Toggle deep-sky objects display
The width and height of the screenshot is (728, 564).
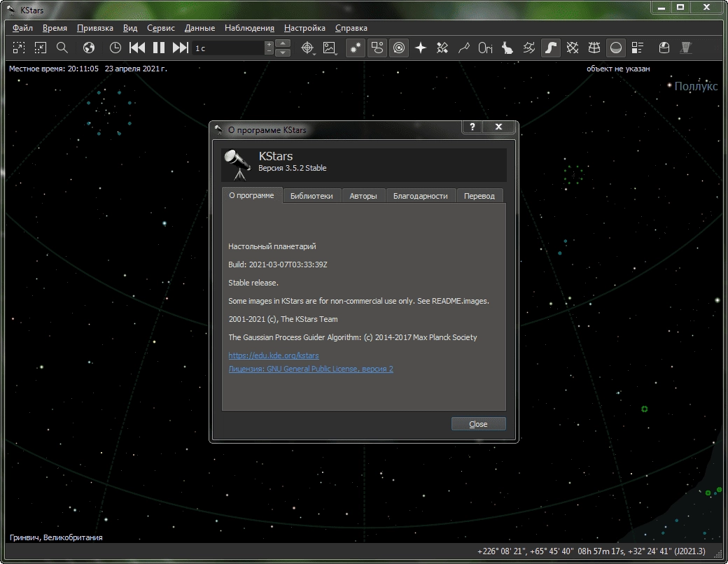[377, 48]
